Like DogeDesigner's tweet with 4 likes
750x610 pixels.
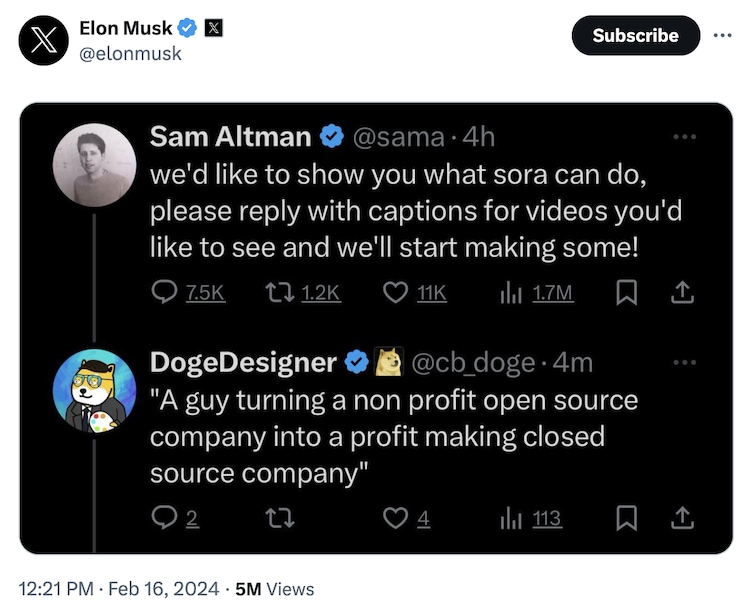pos(397,518)
